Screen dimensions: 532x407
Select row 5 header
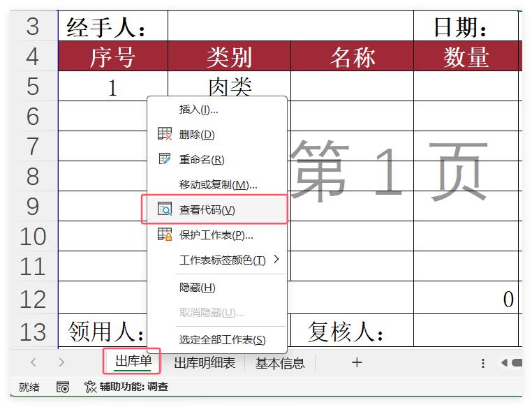(33, 86)
